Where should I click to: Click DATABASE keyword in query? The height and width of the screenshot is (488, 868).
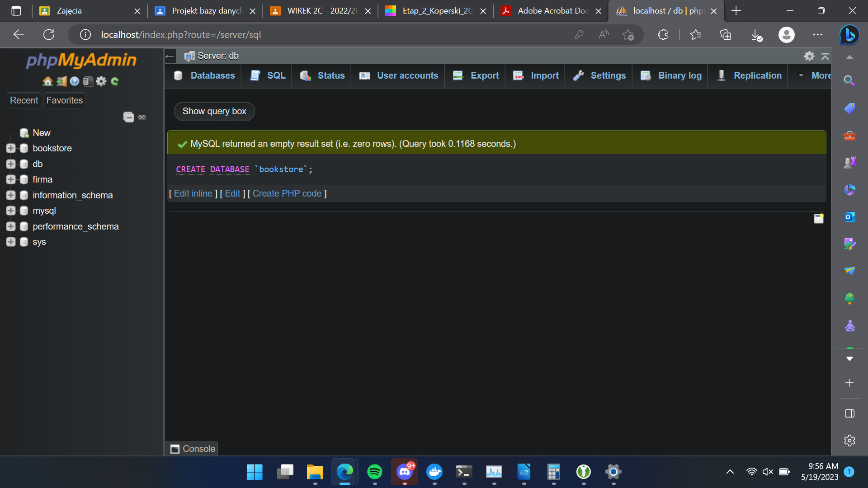point(230,169)
